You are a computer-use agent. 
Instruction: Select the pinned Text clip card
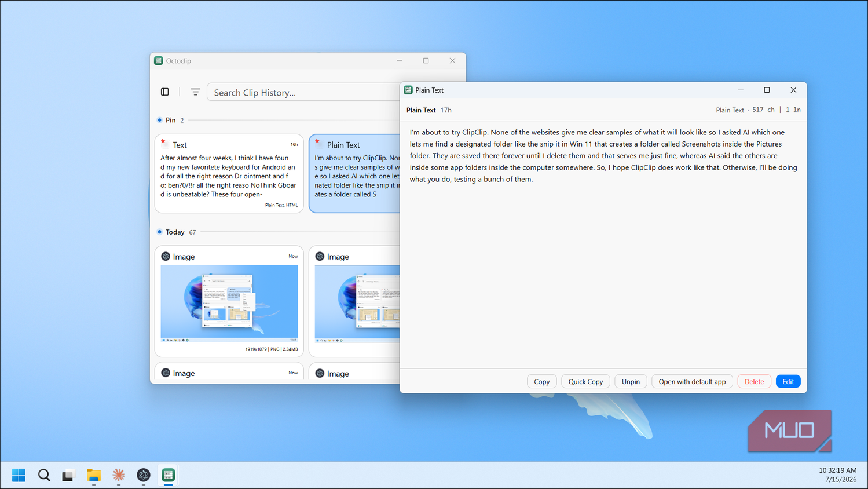[229, 174]
